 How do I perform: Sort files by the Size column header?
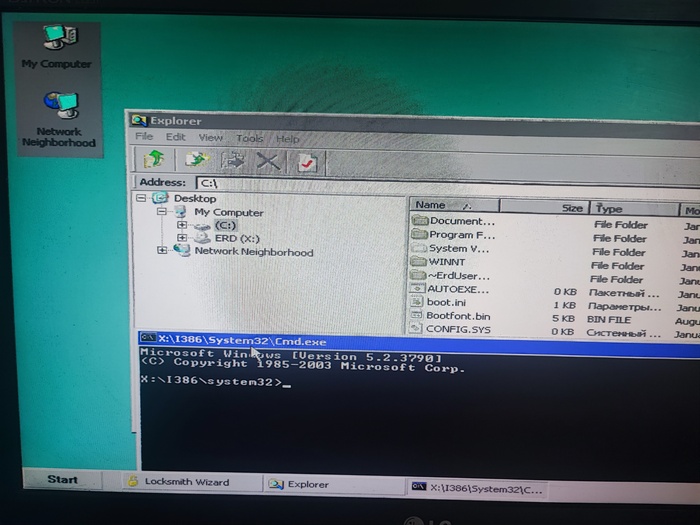pyautogui.click(x=571, y=208)
